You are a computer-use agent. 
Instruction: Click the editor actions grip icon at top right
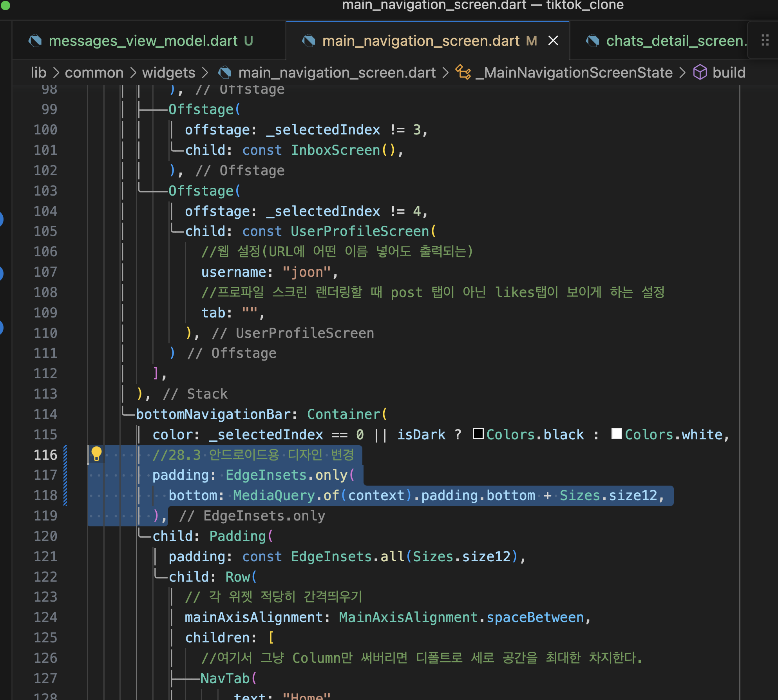(765, 40)
